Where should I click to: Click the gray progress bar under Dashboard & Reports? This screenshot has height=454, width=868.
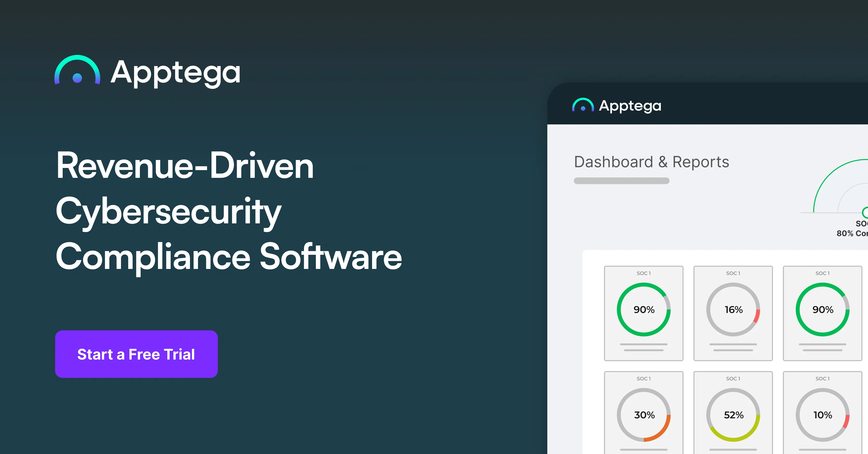point(621,181)
